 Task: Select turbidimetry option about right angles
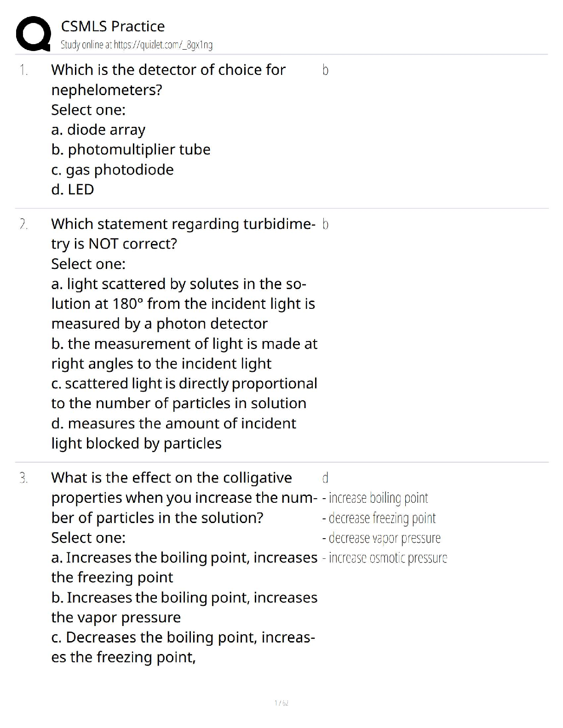(x=184, y=353)
